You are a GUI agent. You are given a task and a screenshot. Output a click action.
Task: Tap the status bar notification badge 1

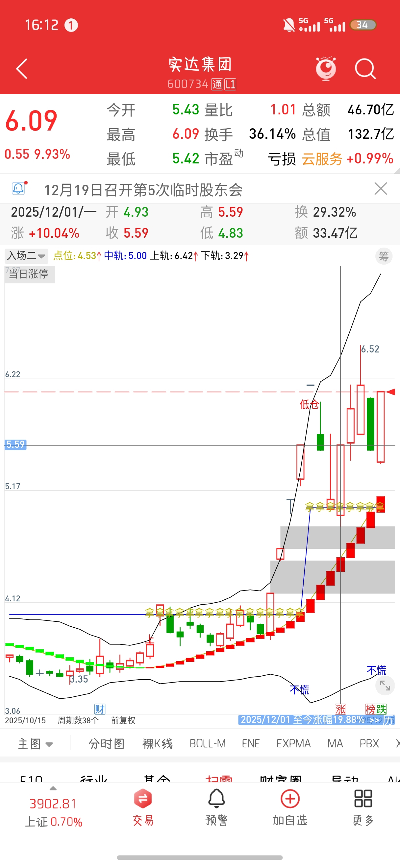(x=71, y=25)
